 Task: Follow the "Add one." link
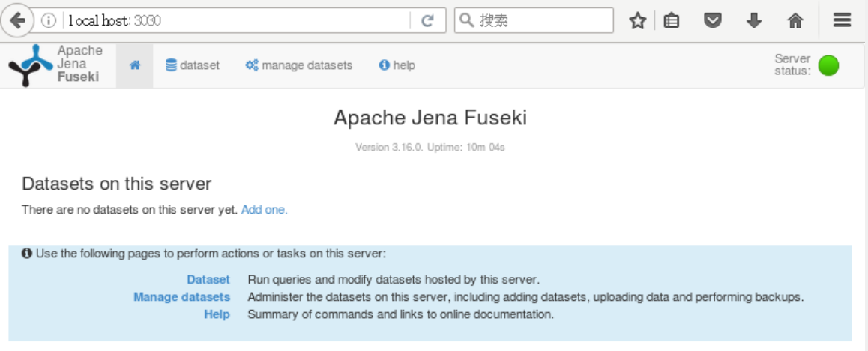tap(264, 211)
